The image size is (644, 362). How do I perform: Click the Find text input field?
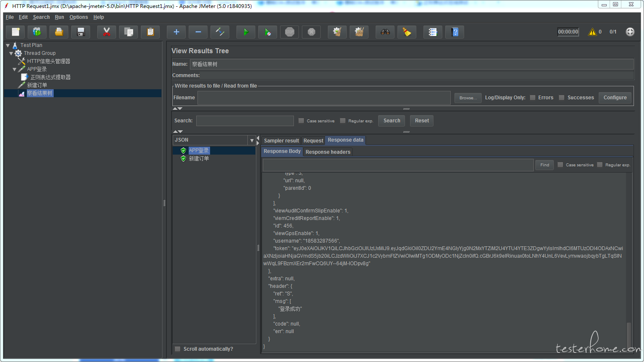pyautogui.click(x=398, y=165)
